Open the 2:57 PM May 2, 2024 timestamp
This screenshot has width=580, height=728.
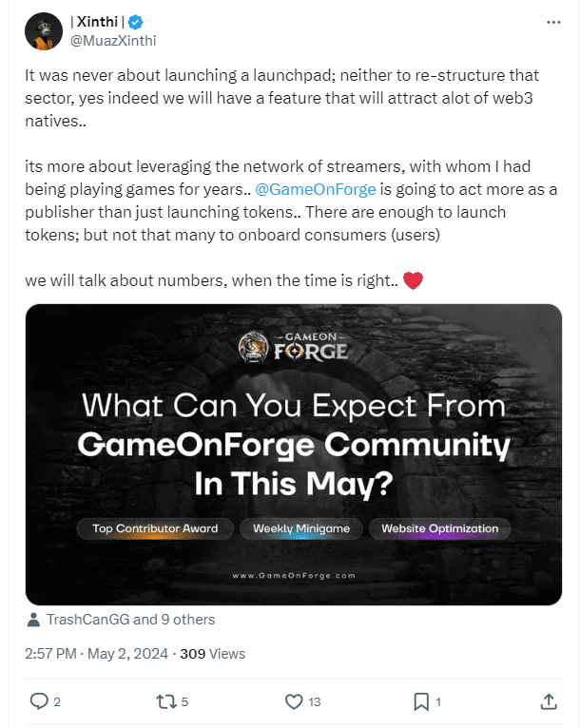pos(97,653)
